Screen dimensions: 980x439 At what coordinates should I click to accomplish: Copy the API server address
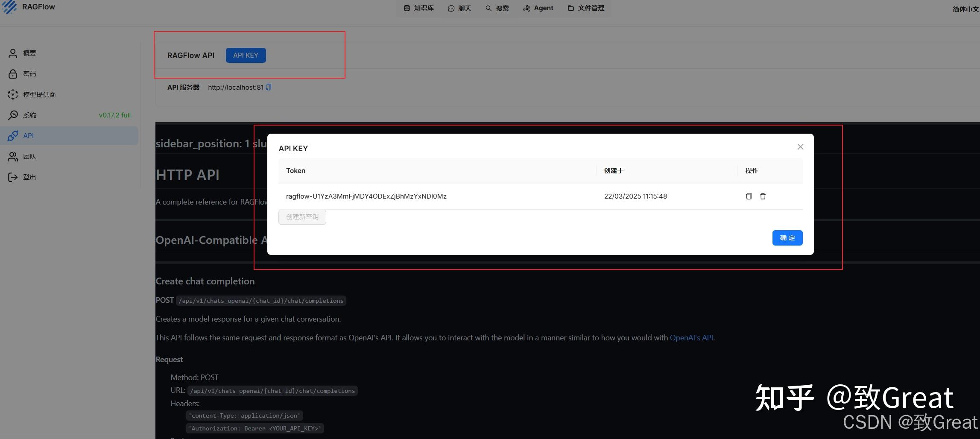(268, 87)
